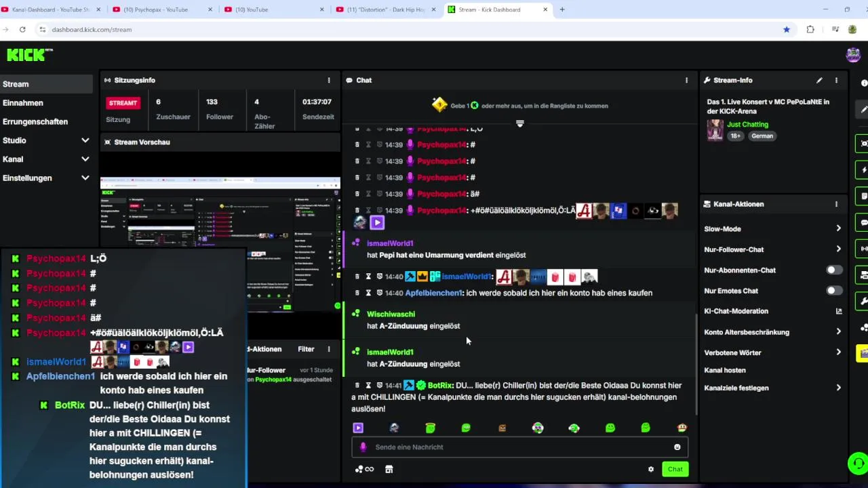This screenshot has height=488, width=868.
Task: Click the 18+ tag in Stream-Info
Action: (735, 136)
